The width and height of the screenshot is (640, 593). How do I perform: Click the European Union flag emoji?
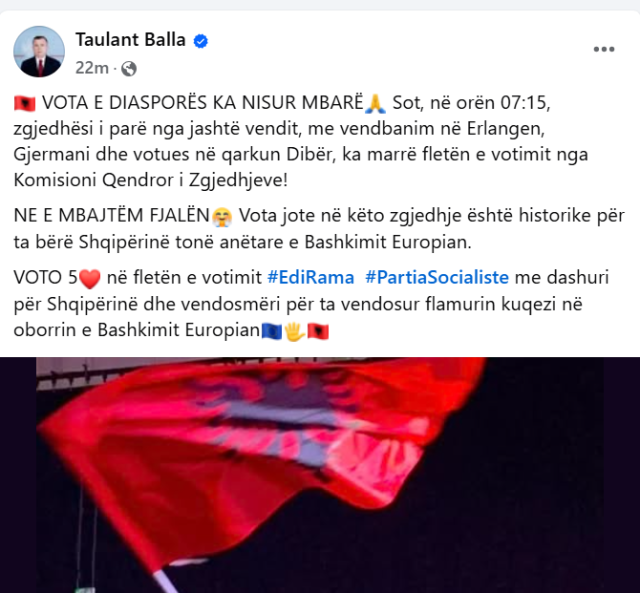point(271,331)
